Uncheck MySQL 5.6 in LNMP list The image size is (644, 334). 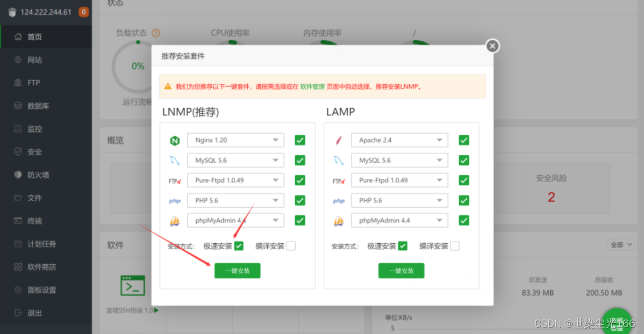[300, 161]
